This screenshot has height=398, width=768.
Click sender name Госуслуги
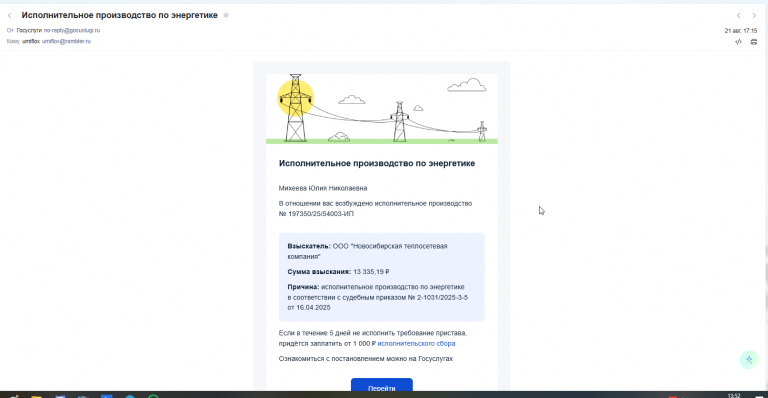pos(29,30)
